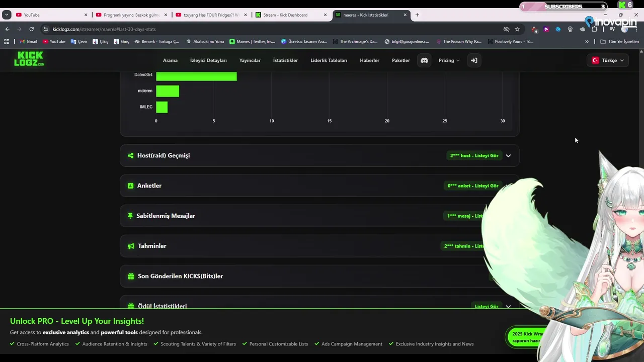Open Liderlik Tabloları nav item

pyautogui.click(x=329, y=60)
